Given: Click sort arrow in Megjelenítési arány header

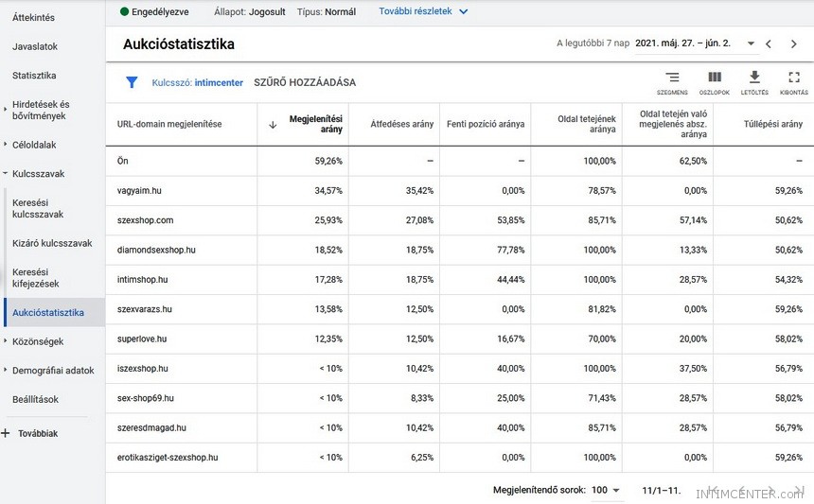Looking at the screenshot, I should click(x=273, y=124).
